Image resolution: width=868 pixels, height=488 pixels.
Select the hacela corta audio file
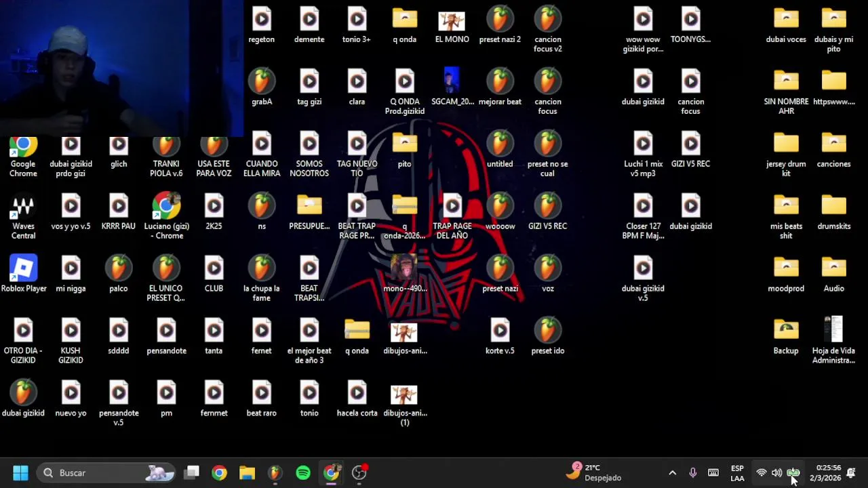tap(357, 399)
